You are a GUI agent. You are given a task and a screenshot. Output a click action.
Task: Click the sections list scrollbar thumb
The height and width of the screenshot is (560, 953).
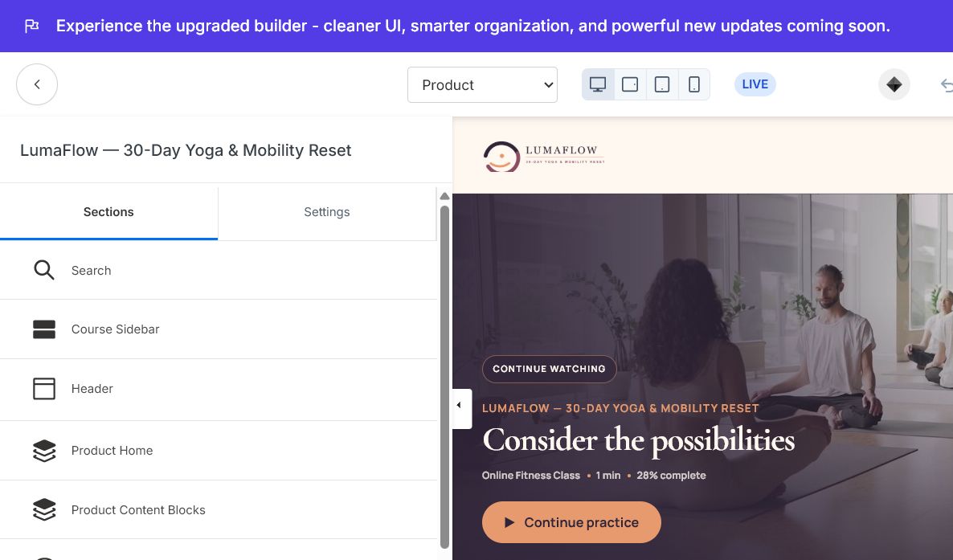coord(444,377)
